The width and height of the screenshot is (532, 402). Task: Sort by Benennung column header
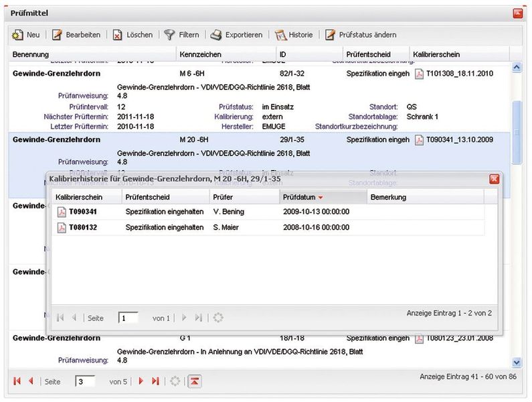coord(92,54)
